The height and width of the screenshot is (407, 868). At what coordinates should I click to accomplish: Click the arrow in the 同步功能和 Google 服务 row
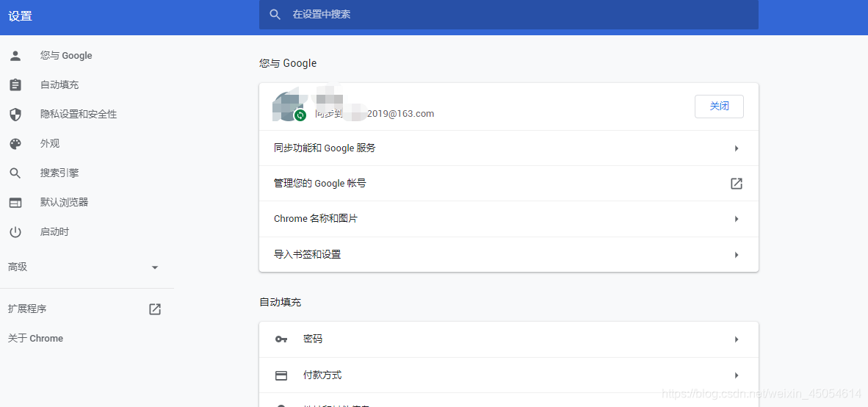(x=737, y=148)
